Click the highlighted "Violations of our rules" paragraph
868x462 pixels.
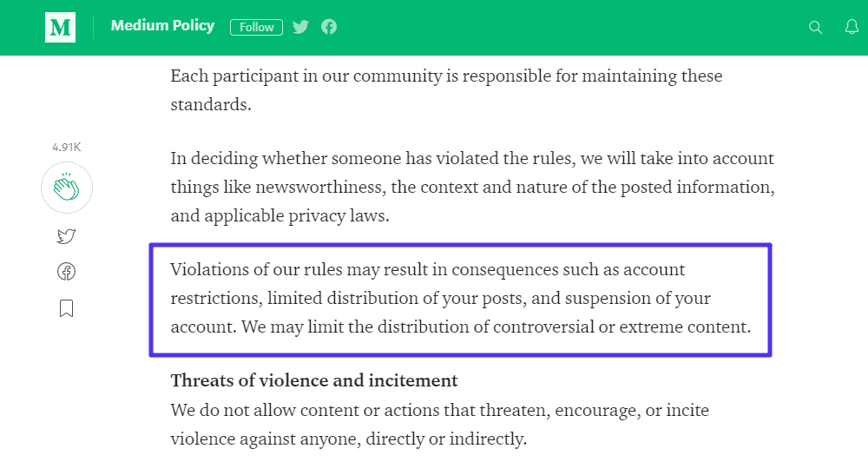pos(460,299)
